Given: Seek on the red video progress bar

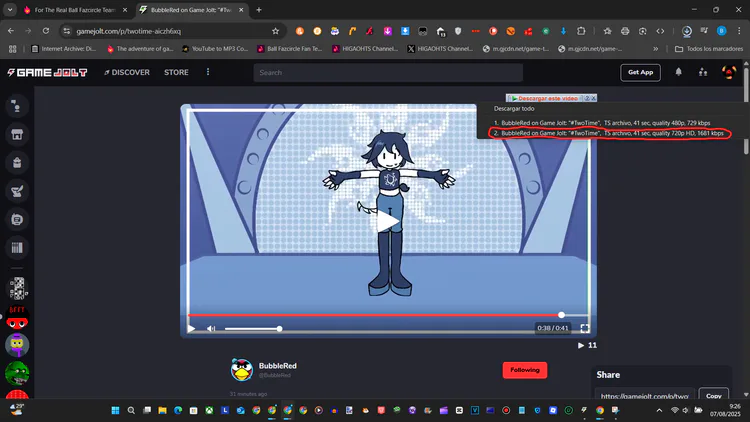Looking at the screenshot, I should 388,315.
